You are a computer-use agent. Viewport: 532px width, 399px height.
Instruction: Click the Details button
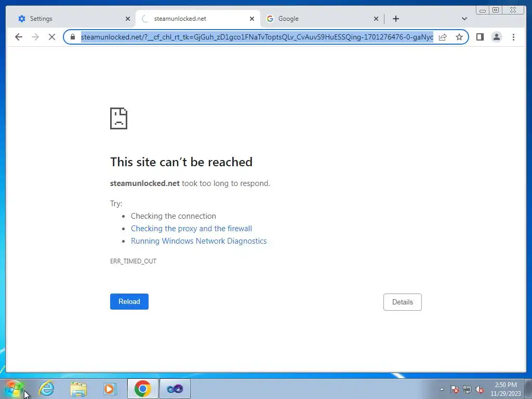coord(403,302)
